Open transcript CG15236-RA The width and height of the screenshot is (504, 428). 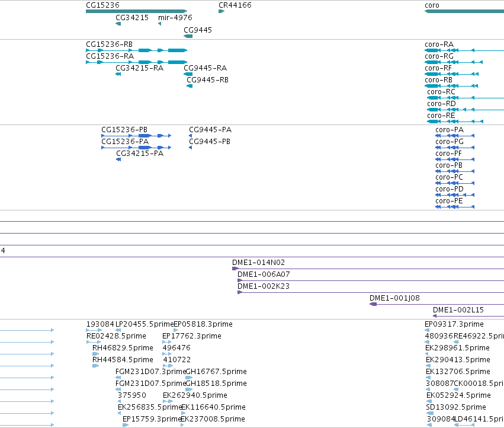pos(137,62)
